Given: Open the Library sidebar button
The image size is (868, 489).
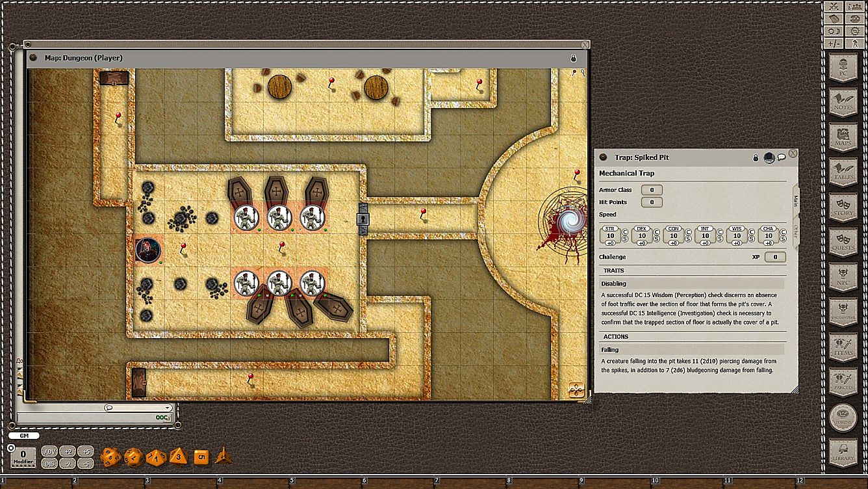Looking at the screenshot, I should 843,453.
